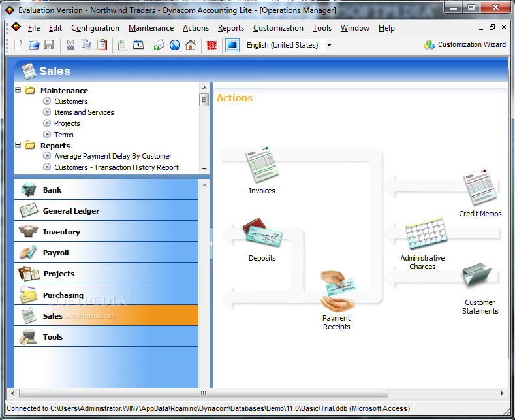
Task: Restore the inner Operations Manager window
Action: pyautogui.click(x=492, y=27)
